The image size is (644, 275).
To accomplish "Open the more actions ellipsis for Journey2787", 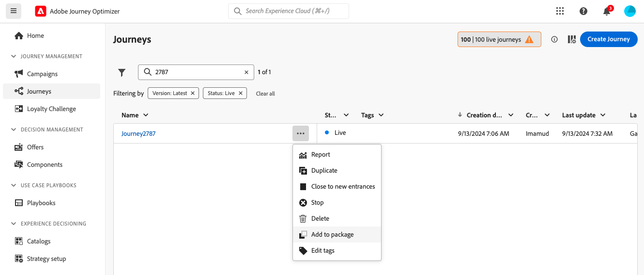I will coord(301,133).
